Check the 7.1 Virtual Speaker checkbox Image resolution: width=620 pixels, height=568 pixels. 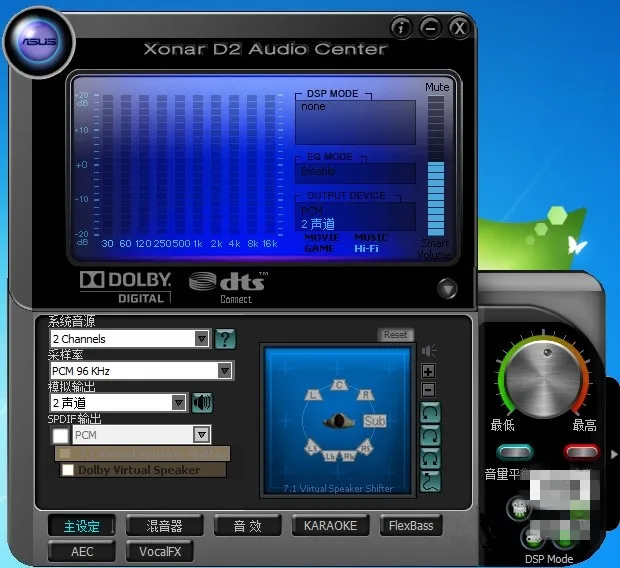(x=65, y=454)
